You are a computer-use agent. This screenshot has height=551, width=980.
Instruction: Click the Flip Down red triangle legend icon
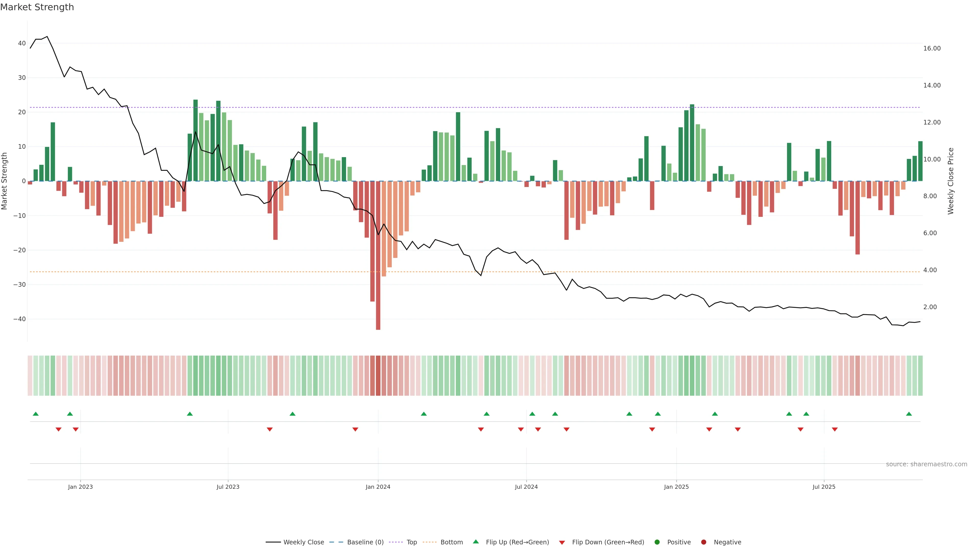pos(562,543)
